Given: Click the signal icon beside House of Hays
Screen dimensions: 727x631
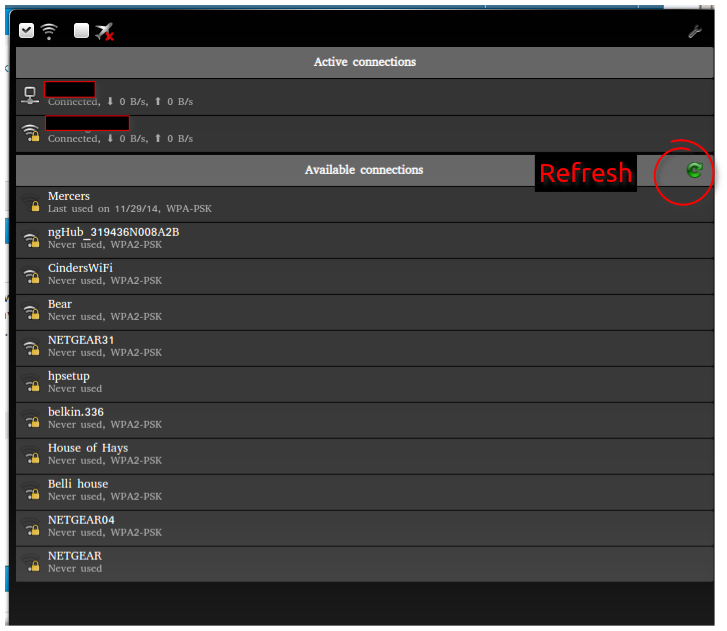Looking at the screenshot, I should coord(31,456).
